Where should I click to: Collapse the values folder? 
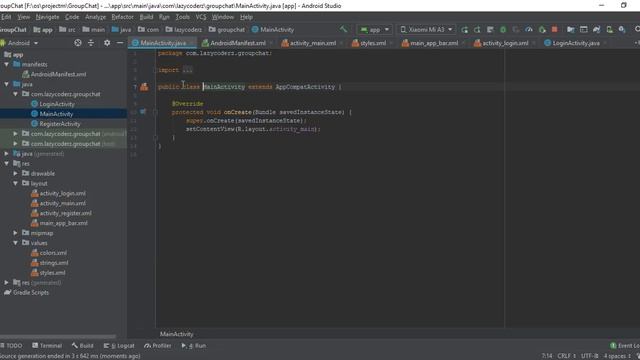[16, 243]
